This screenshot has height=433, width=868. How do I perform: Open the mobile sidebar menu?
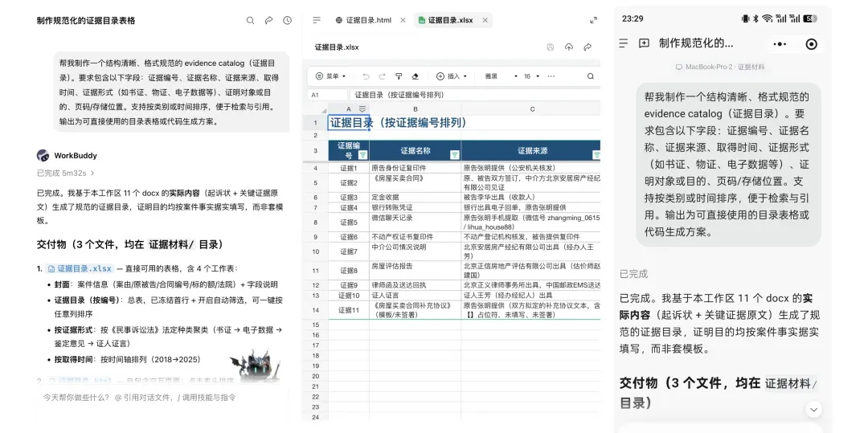pyautogui.click(x=624, y=43)
